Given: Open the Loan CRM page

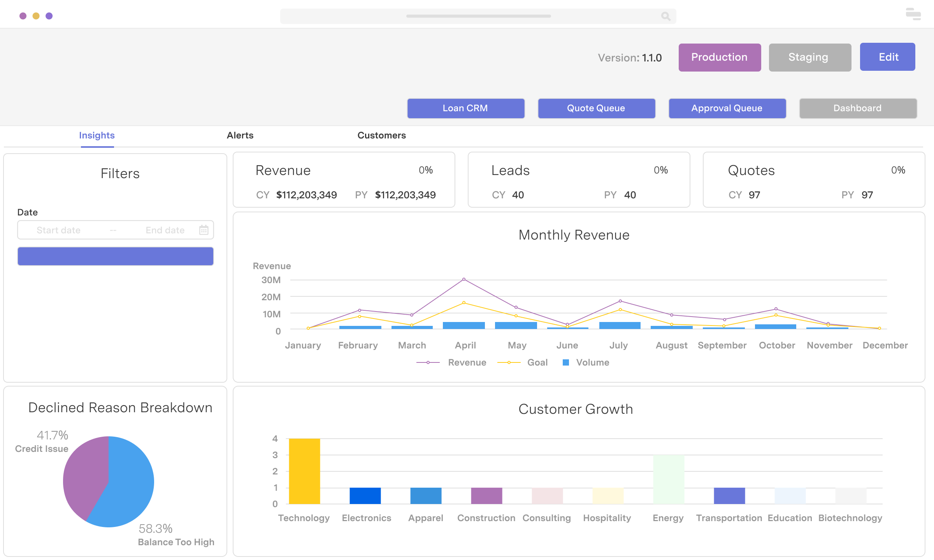Looking at the screenshot, I should click(x=465, y=108).
